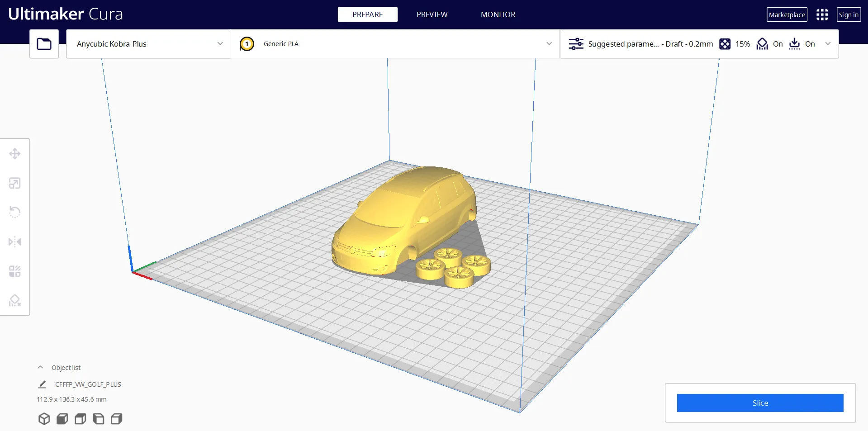Select the Mirror tool
The width and height of the screenshot is (868, 431).
[x=15, y=242]
